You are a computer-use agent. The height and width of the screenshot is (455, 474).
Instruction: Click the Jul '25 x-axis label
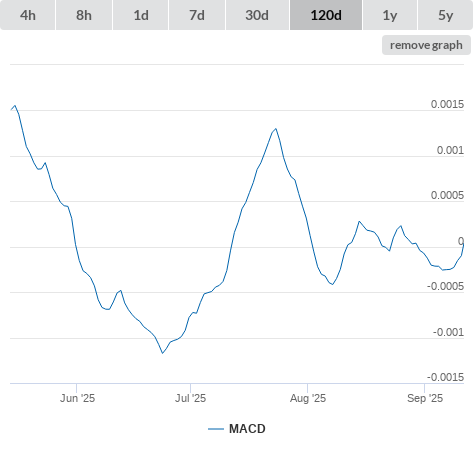click(x=190, y=398)
